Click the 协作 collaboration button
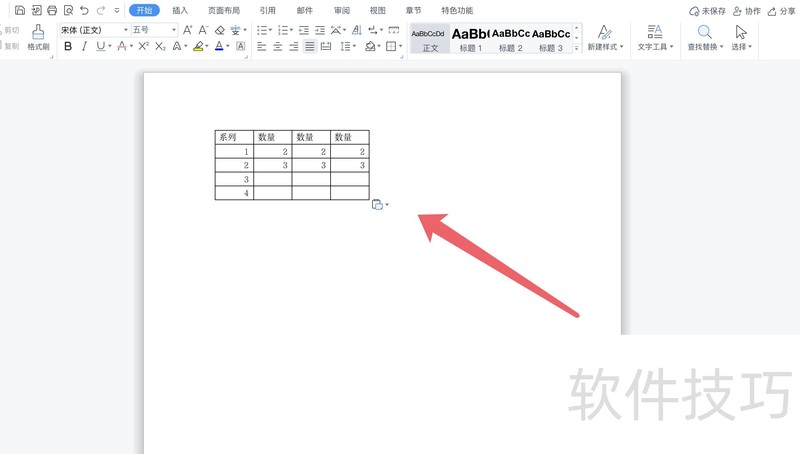Screen dimensions: 800x454 pos(747,11)
